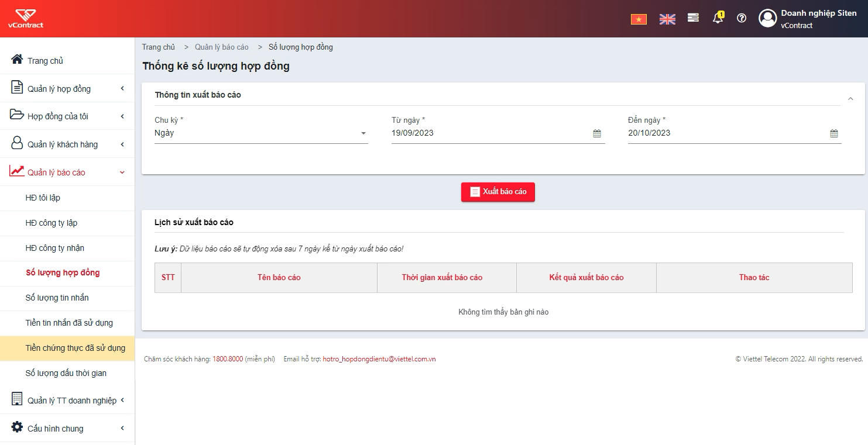Switch language to English flag
This screenshot has height=445, width=868.
[667, 19]
